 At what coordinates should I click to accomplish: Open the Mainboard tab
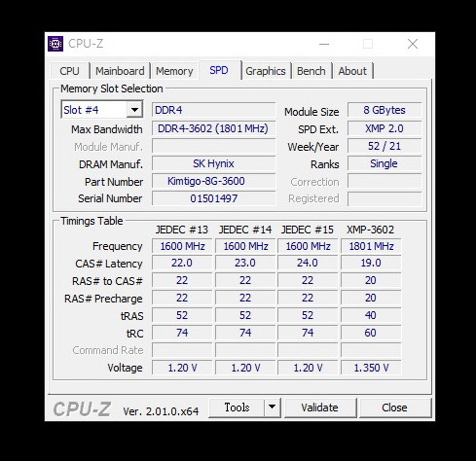[120, 71]
